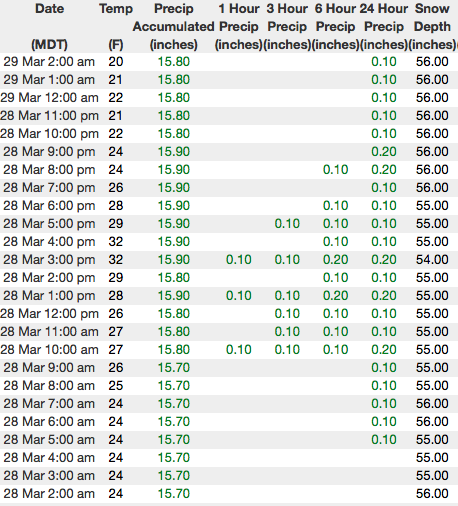Click the Date (MDT) column header

tap(49, 26)
